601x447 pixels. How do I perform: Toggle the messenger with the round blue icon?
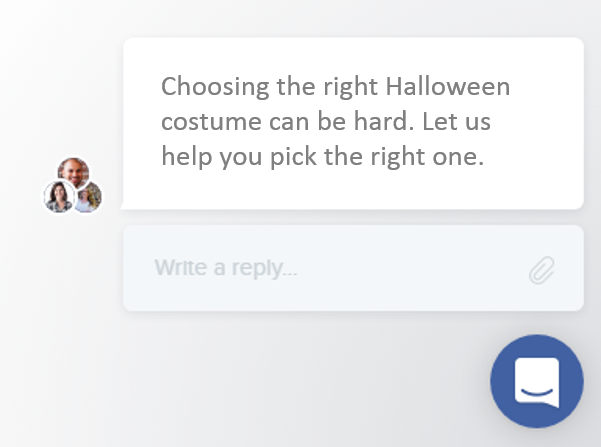tap(537, 381)
